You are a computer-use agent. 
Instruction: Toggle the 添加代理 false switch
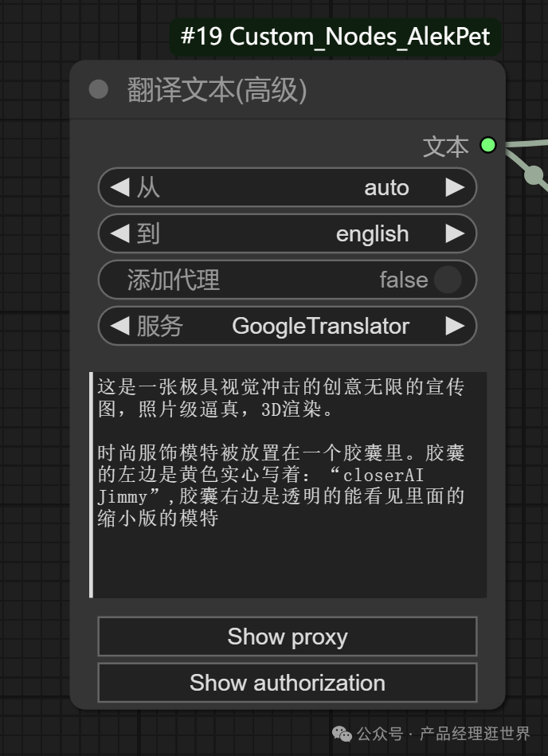tap(288, 280)
